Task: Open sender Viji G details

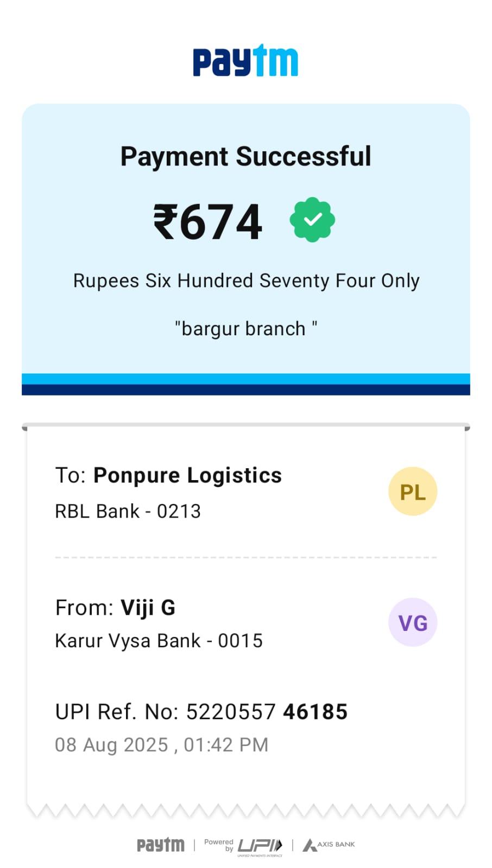Action: pos(148,608)
